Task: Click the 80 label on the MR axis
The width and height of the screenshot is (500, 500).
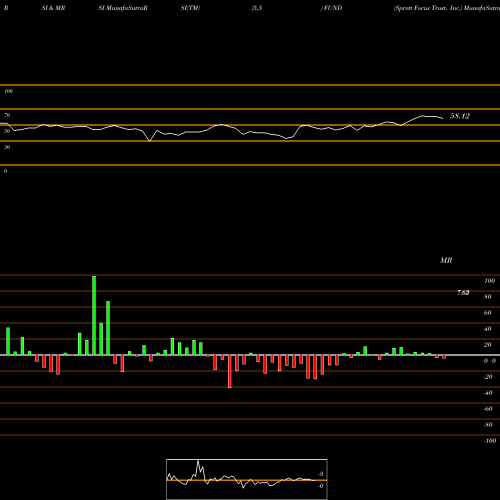Action: [488, 297]
